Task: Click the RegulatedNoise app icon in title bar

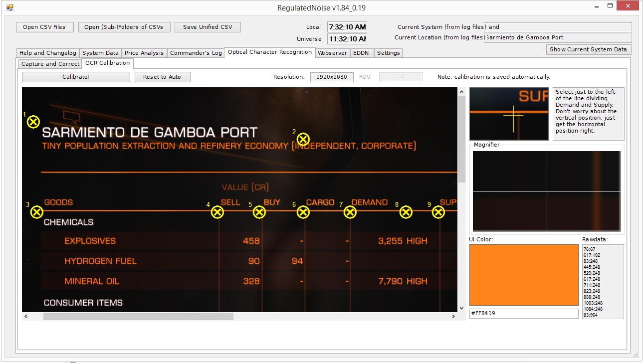Action: 10,7
